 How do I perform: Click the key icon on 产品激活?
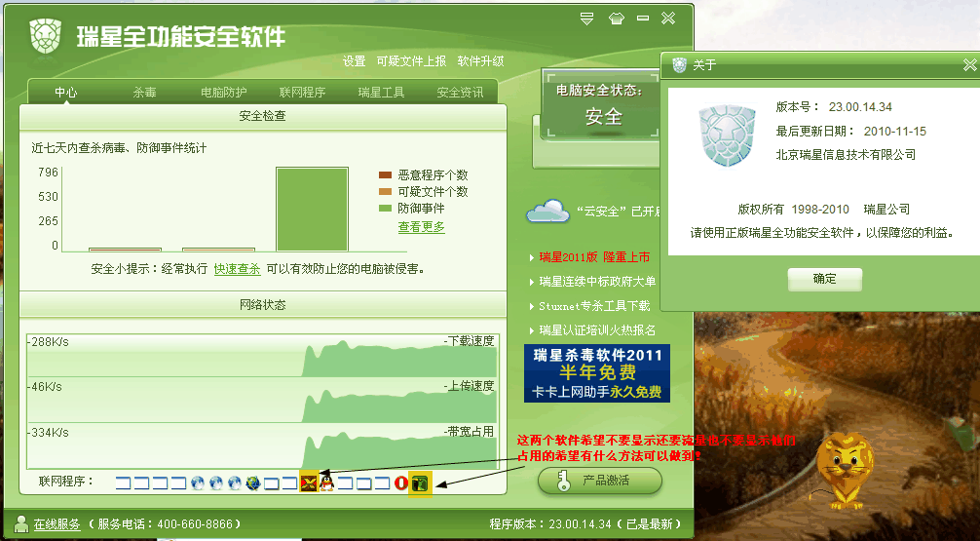click(563, 481)
